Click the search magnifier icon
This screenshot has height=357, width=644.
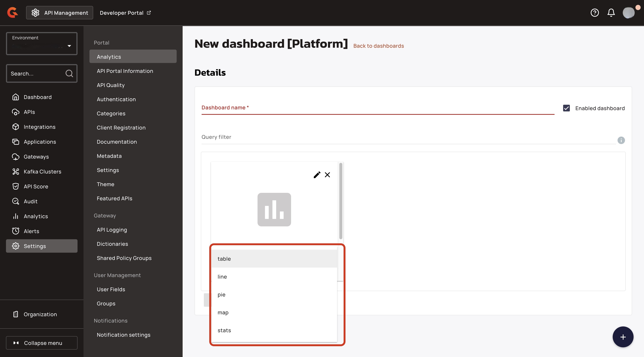(69, 73)
